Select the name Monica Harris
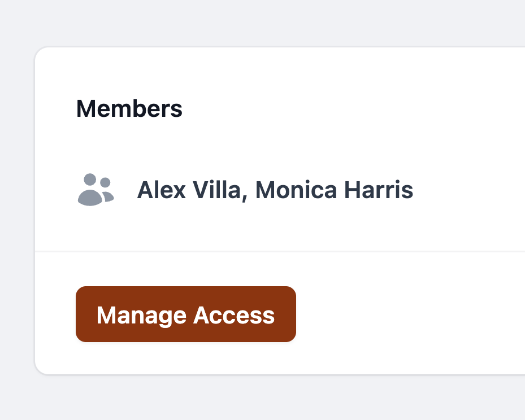The image size is (525, 420). (x=334, y=190)
